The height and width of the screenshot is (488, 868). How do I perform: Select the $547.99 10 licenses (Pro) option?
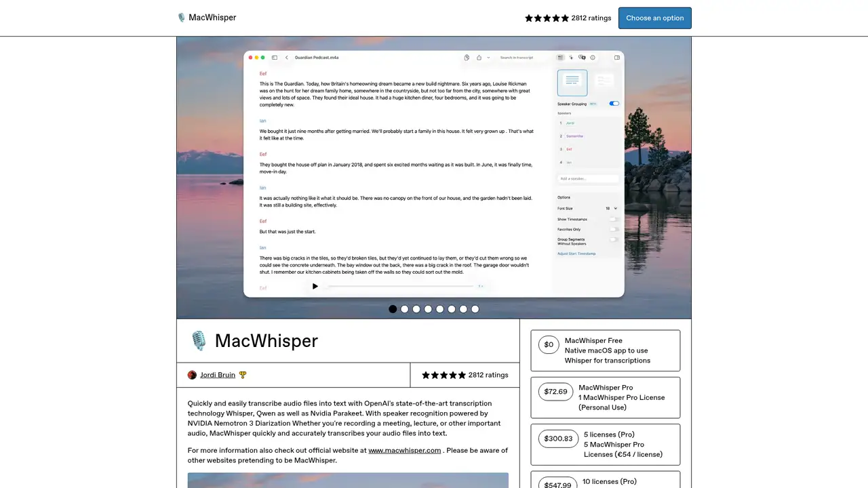(606, 480)
